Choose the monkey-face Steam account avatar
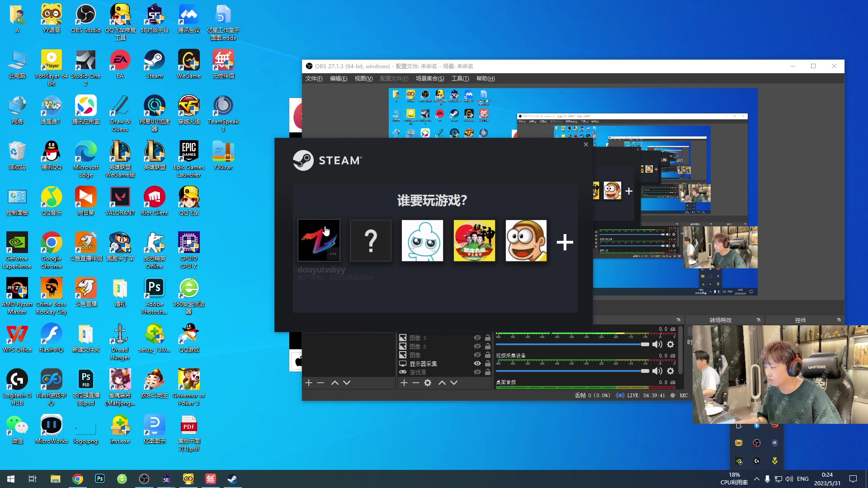 [526, 240]
